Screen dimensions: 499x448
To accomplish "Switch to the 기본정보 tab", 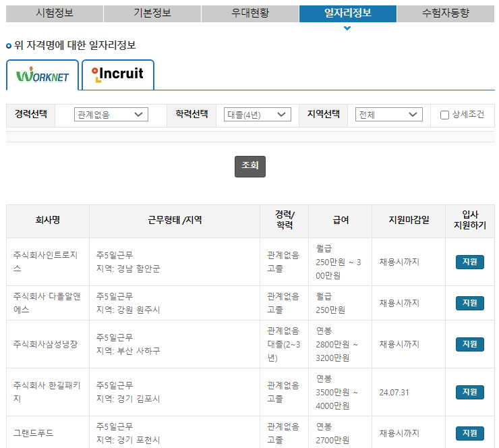I will 152,13.
